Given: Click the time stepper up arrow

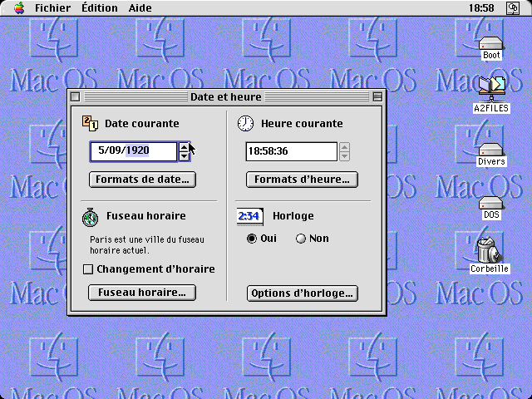Looking at the screenshot, I should (344, 148).
